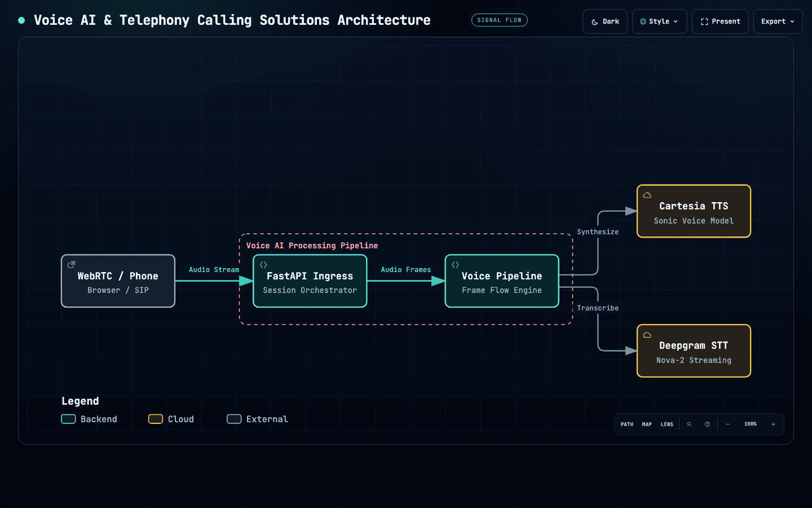The image size is (812, 508).
Task: Click the cloud icon on Deepgram STT
Action: tap(647, 335)
